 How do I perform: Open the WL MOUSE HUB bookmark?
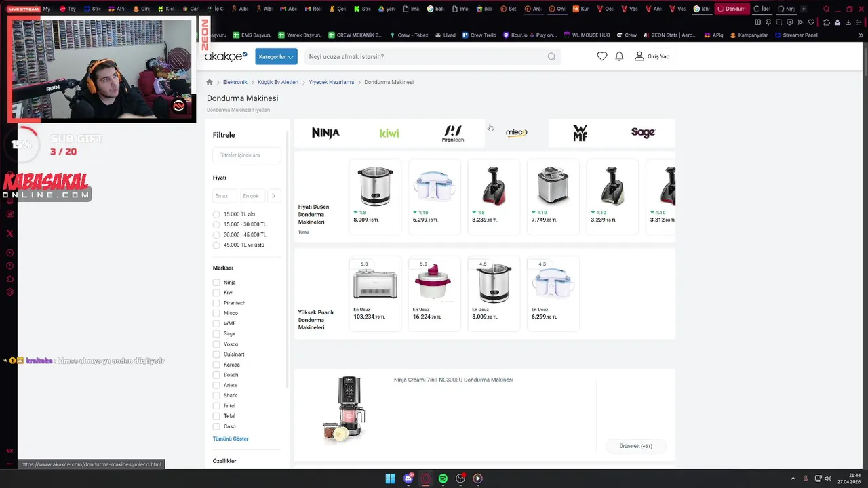[x=586, y=35]
